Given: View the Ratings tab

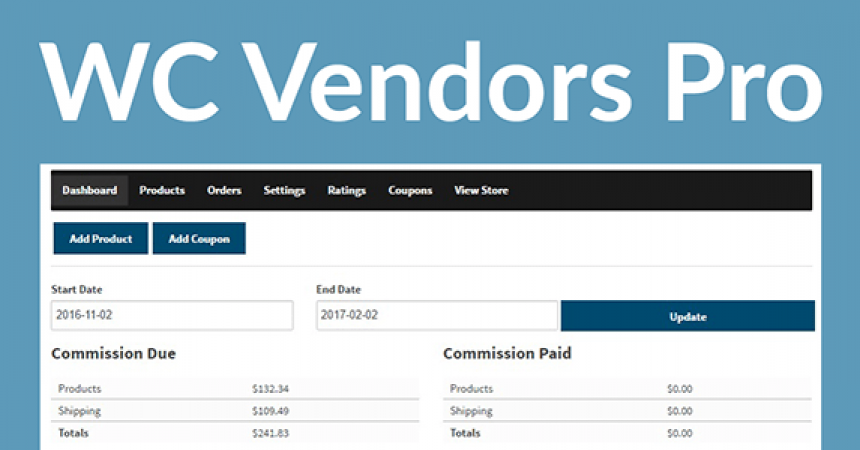Looking at the screenshot, I should point(347,190).
